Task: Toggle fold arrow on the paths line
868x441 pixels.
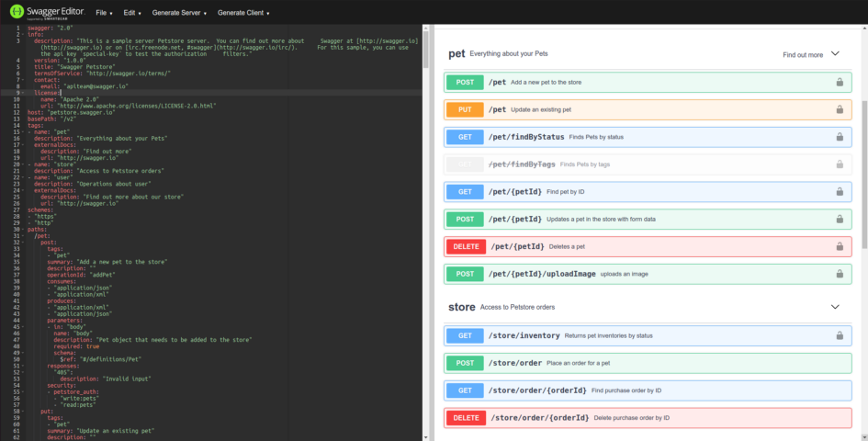Action: tap(23, 230)
